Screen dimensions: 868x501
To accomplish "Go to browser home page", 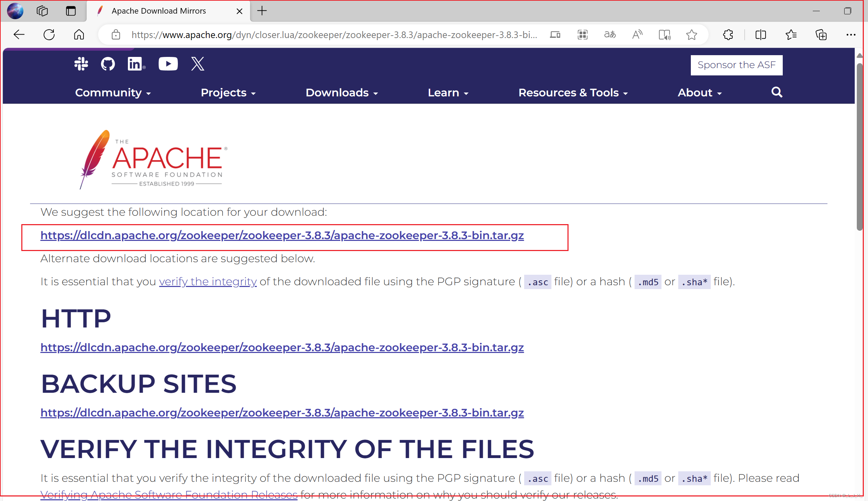I will pos(79,35).
